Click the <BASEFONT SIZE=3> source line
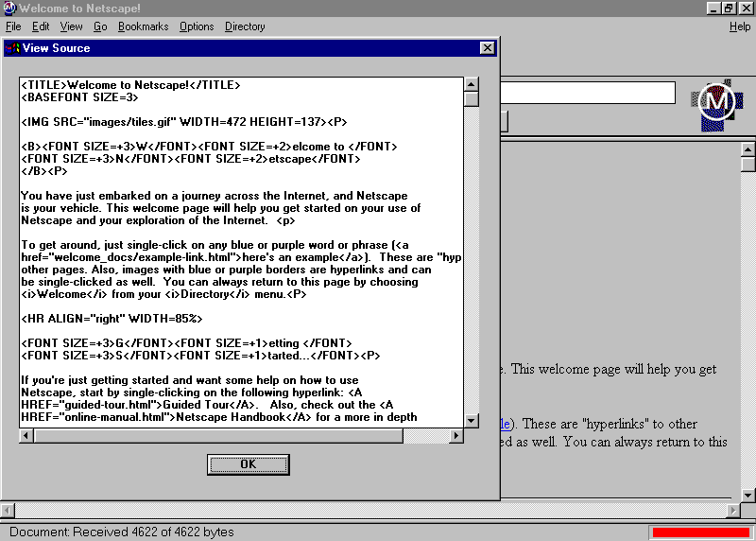Screen dimensions: 756x541 point(79,97)
